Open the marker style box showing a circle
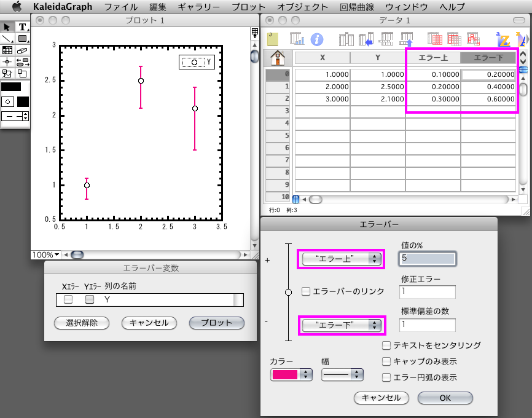Image resolution: width=532 pixels, height=418 pixels. click(x=7, y=101)
